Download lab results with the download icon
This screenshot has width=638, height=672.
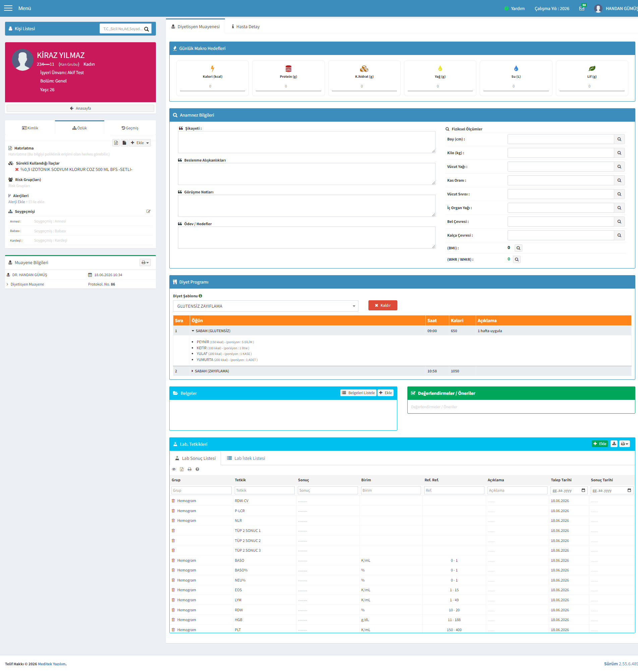[614, 443]
